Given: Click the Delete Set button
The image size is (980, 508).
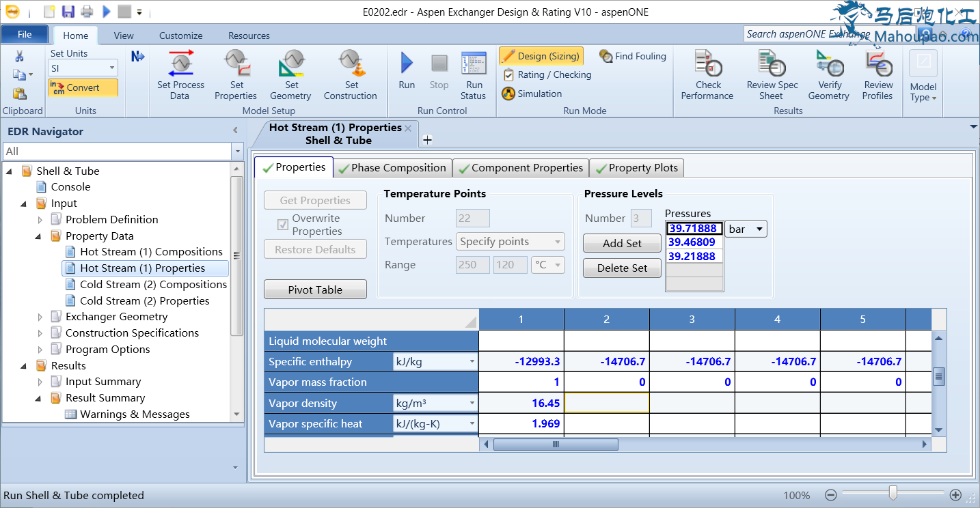Looking at the screenshot, I should [x=622, y=268].
